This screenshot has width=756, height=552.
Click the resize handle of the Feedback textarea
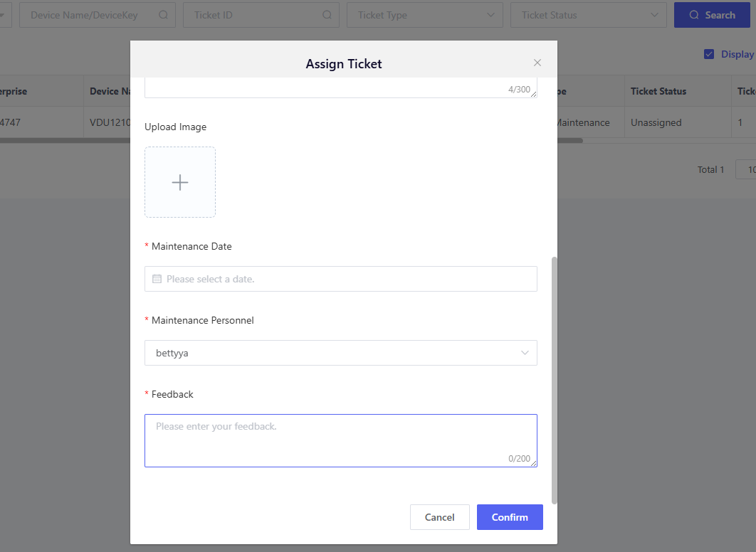point(533,463)
